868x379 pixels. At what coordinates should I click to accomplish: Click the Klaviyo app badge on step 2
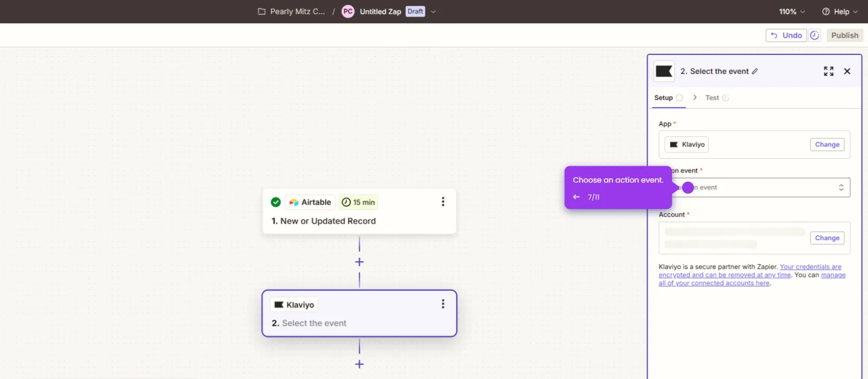click(294, 304)
